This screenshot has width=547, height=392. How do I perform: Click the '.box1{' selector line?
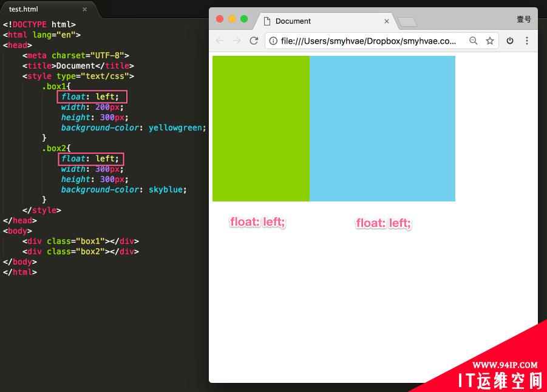pyautogui.click(x=56, y=87)
